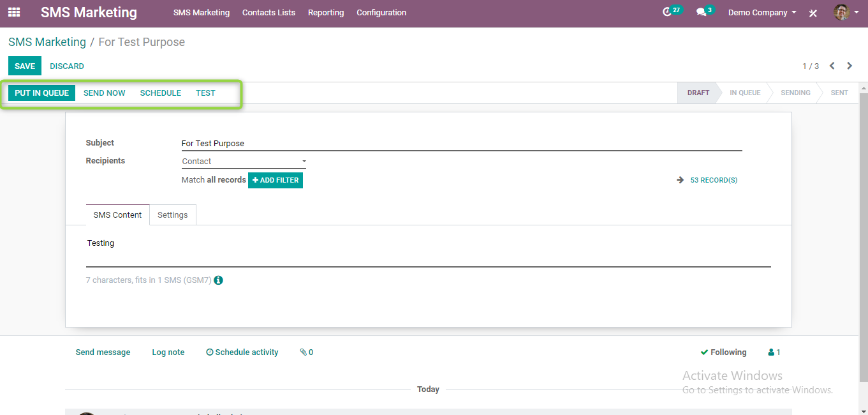This screenshot has height=415, width=868.
Task: Click the SAVE button
Action: (25, 66)
